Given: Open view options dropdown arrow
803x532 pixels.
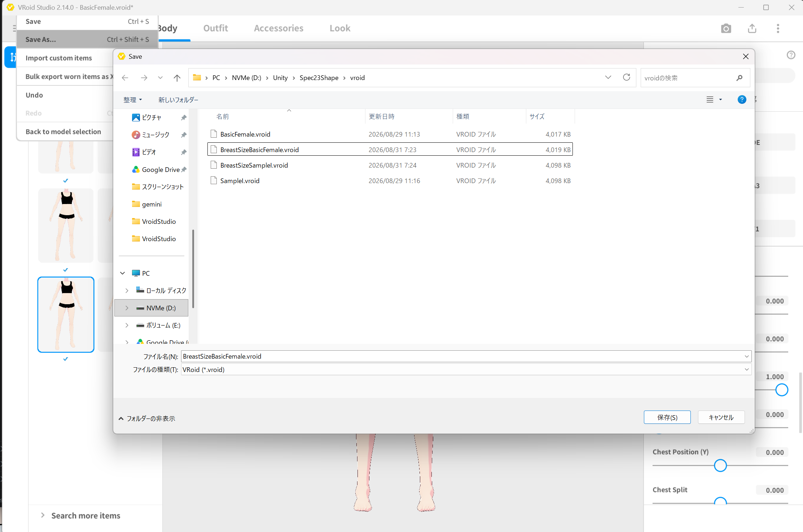Looking at the screenshot, I should tap(720, 99).
